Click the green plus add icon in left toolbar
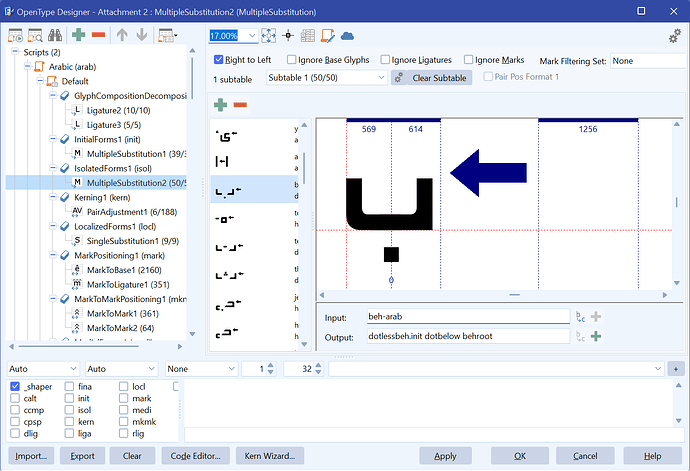The height and width of the screenshot is (471, 690). click(x=78, y=35)
